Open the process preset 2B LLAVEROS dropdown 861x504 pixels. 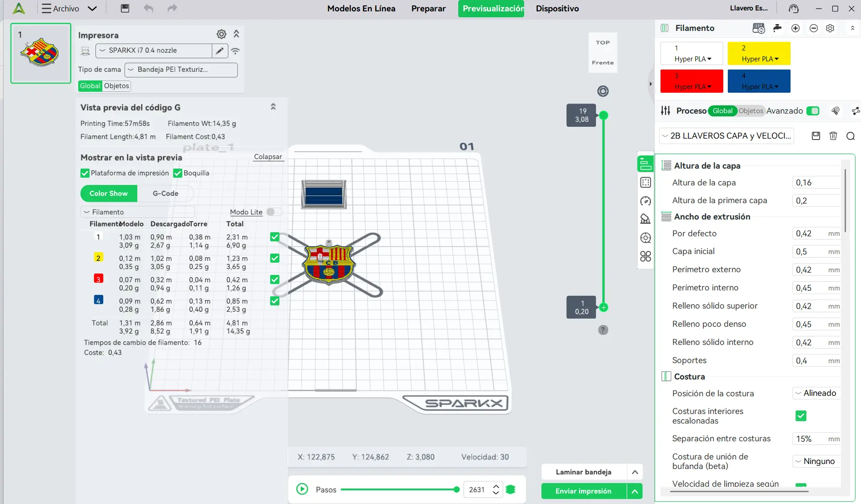[727, 136]
